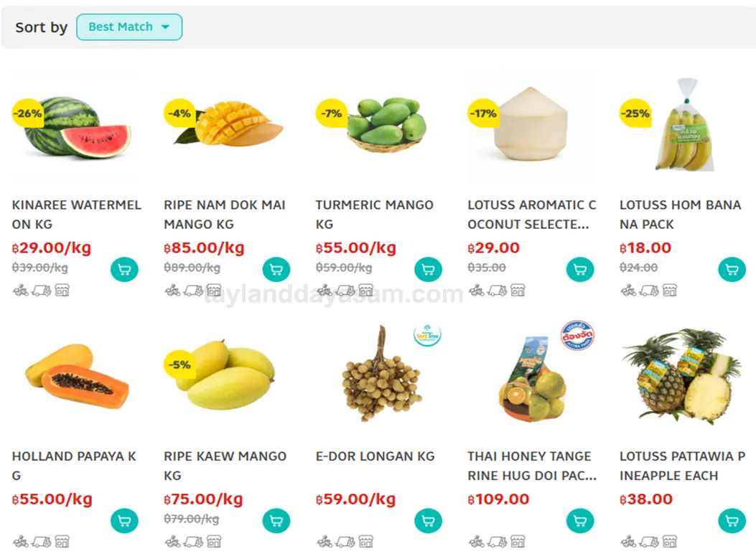The image size is (756, 556).
Task: Add Holland Papaya to cart
Action: coord(124,521)
